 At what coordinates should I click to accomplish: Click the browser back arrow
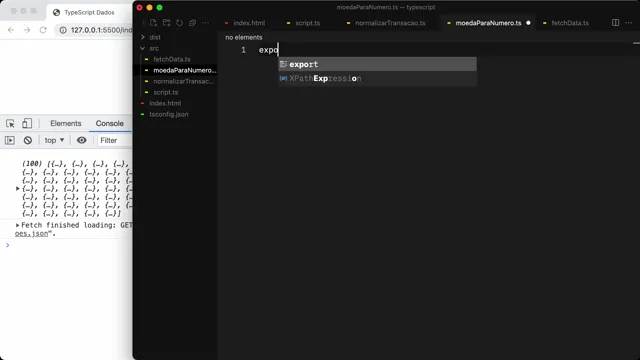tap(11, 30)
